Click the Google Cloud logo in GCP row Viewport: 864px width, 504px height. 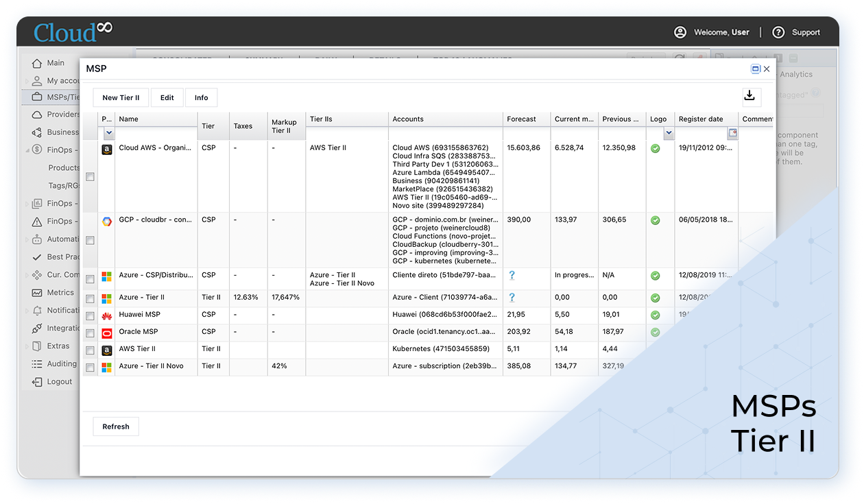tap(107, 221)
